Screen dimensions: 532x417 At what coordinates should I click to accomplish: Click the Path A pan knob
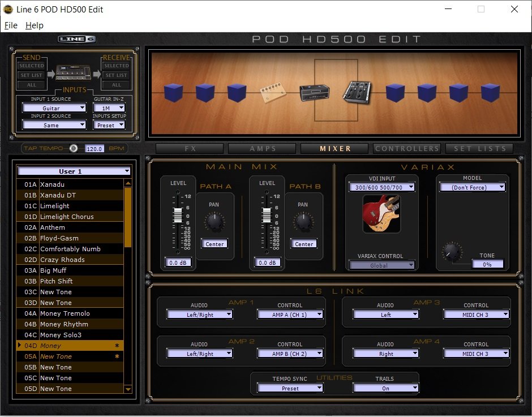click(x=214, y=222)
